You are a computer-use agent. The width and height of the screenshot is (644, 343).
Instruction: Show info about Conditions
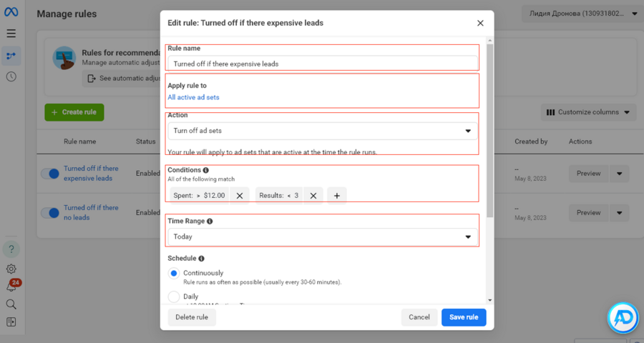(x=206, y=170)
